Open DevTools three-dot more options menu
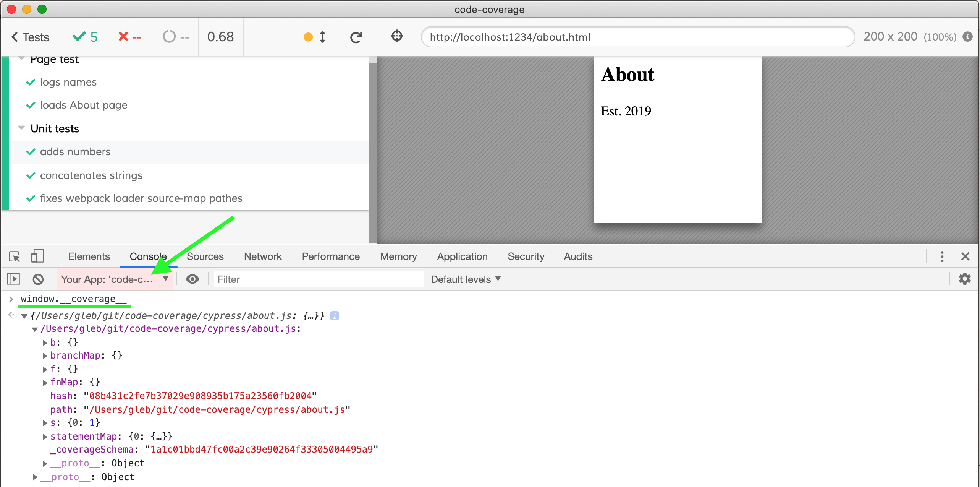The height and width of the screenshot is (487, 980). (942, 256)
